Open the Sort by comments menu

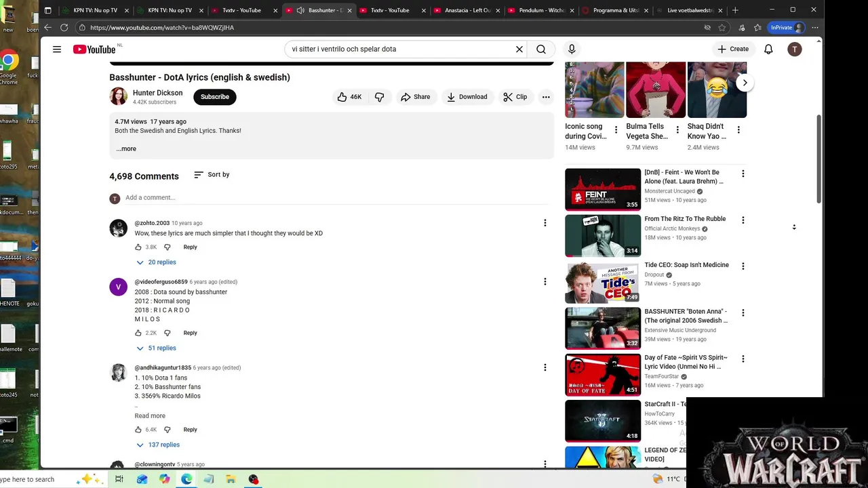click(212, 175)
